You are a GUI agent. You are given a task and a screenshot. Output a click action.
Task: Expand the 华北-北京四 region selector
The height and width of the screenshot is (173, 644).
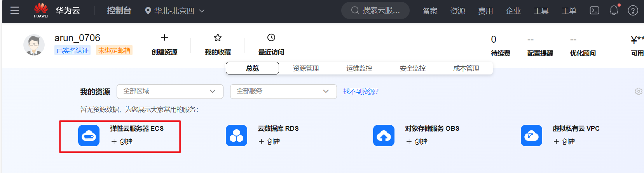(x=175, y=11)
